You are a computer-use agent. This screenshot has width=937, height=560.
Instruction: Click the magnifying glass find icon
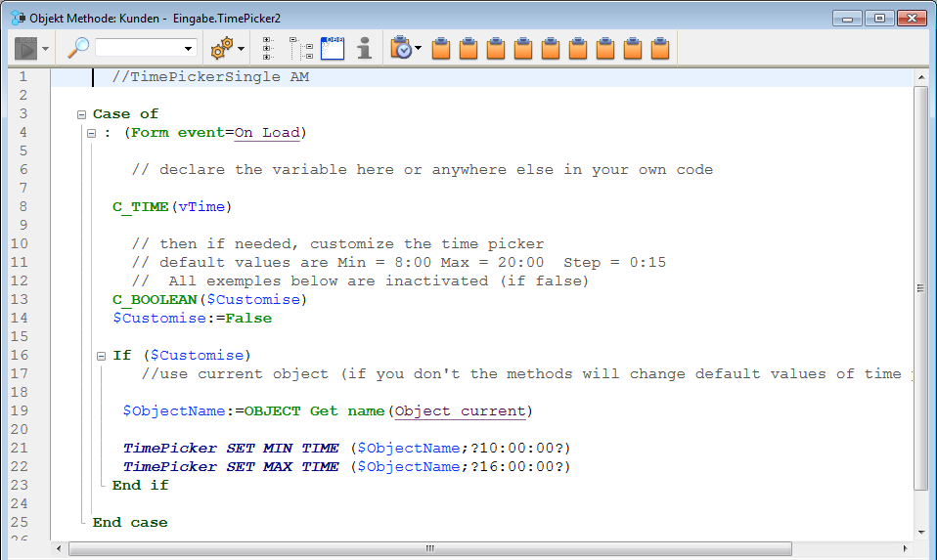coord(77,48)
